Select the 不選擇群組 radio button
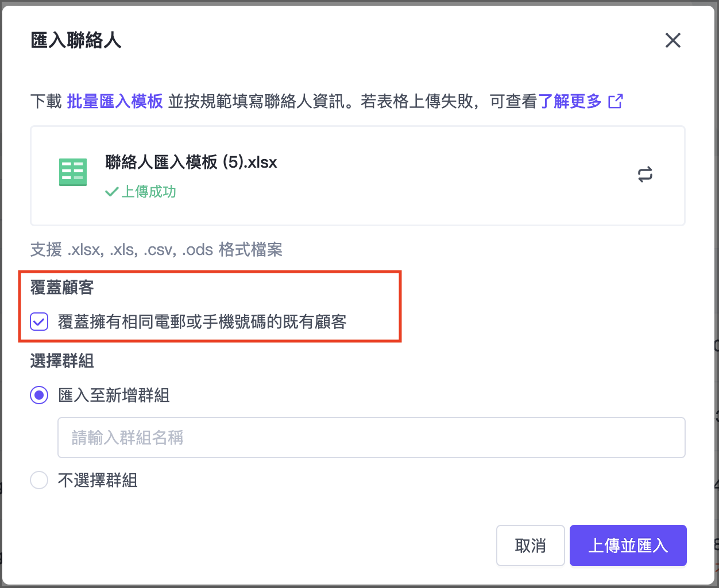The height and width of the screenshot is (588, 719). 39,480
